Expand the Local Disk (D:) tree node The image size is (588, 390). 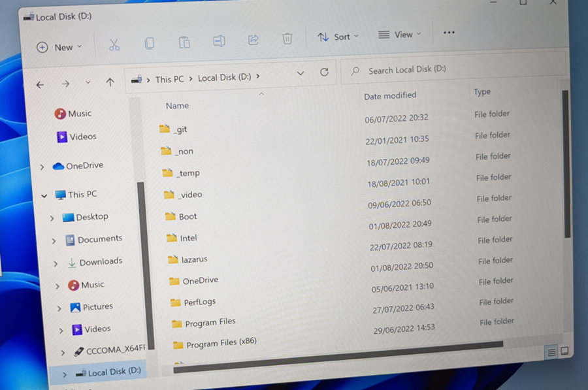pyautogui.click(x=65, y=374)
